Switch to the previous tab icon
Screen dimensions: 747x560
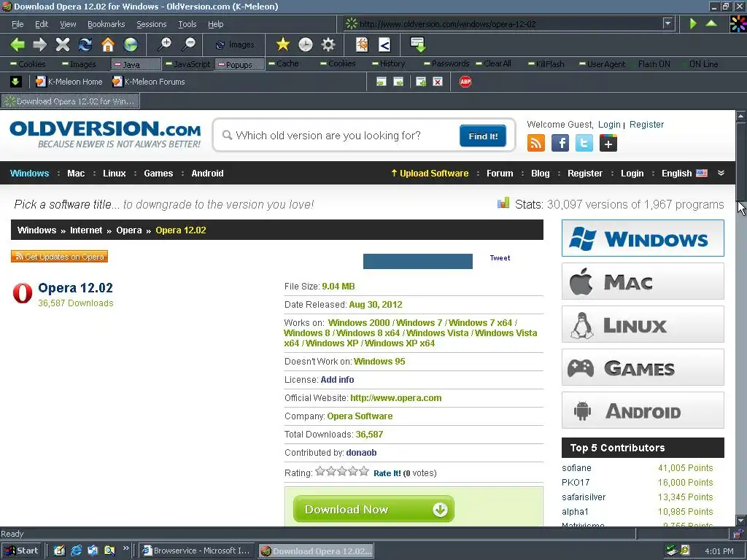[x=381, y=82]
